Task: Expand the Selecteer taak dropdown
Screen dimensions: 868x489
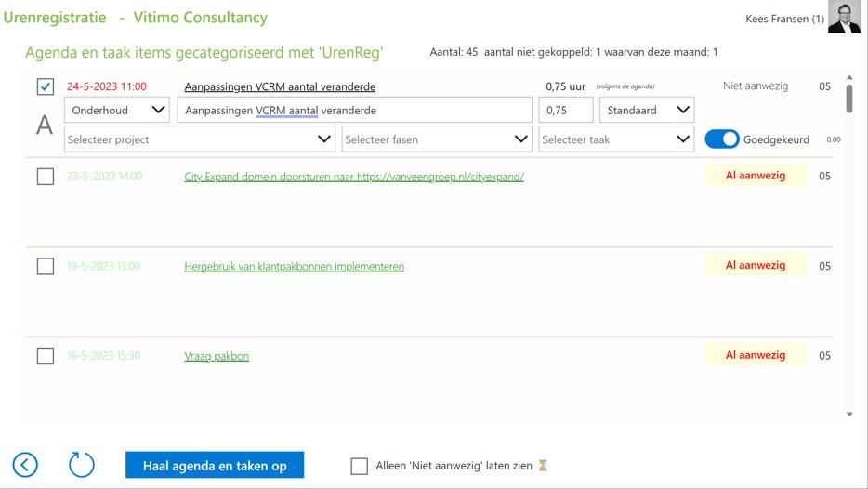Action: pyautogui.click(x=616, y=139)
